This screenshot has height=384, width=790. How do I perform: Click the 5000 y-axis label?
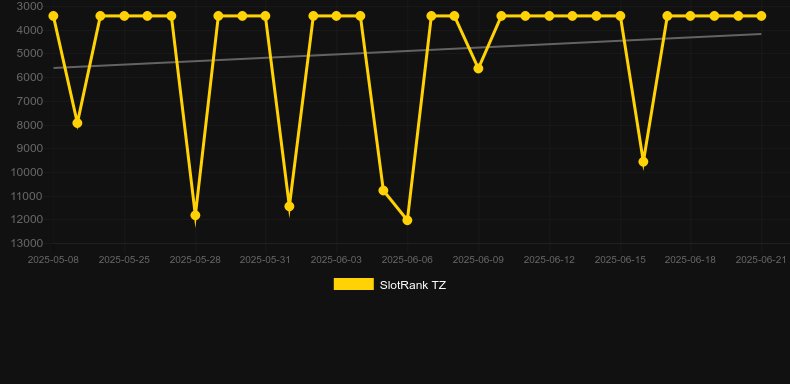(x=30, y=53)
